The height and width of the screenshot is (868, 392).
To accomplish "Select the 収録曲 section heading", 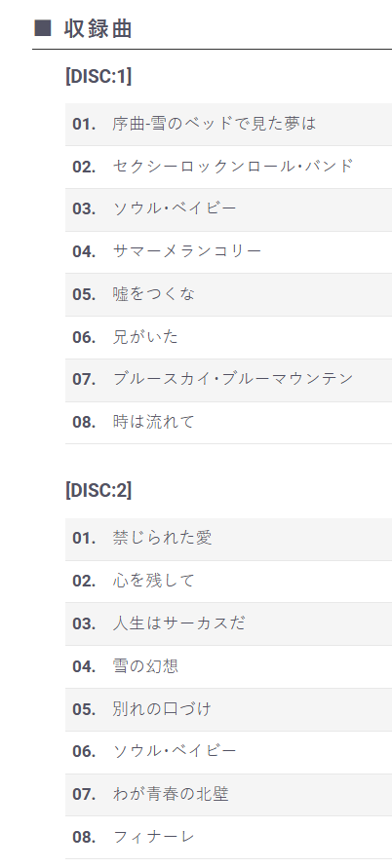I will point(98,29).
